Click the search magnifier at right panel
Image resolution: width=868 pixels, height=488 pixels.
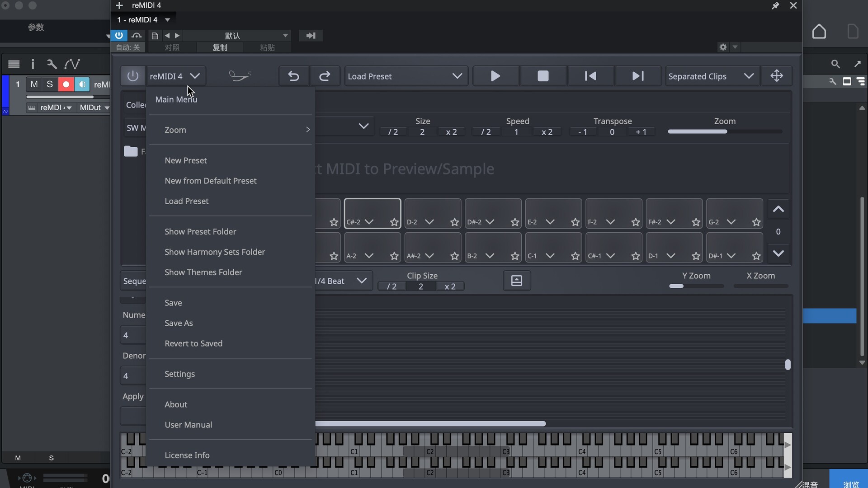pos(835,64)
